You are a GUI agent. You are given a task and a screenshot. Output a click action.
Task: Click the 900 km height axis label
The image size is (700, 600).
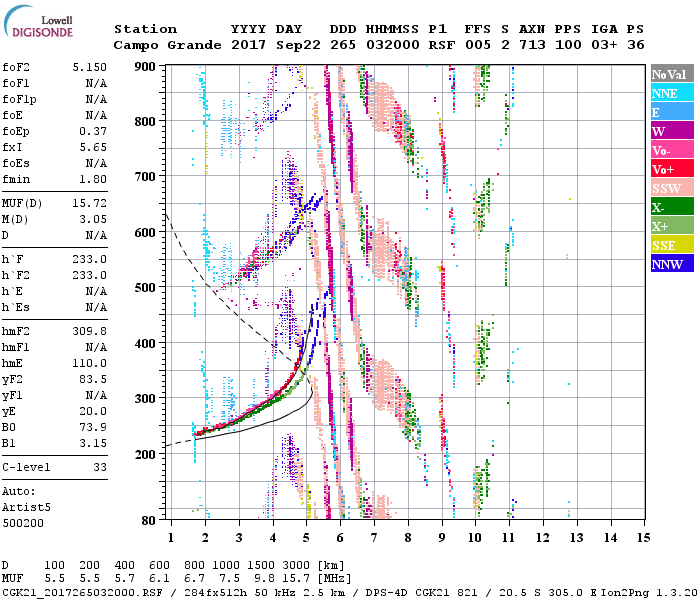click(x=146, y=67)
